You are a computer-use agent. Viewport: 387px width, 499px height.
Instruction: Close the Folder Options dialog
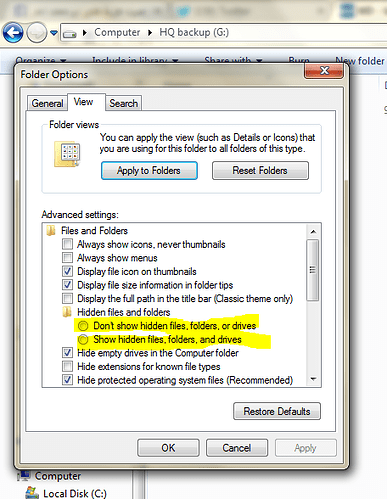click(324, 70)
